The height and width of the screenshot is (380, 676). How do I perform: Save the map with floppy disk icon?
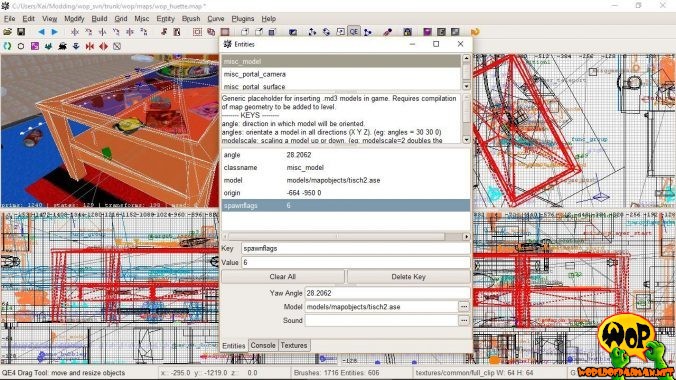[20, 32]
